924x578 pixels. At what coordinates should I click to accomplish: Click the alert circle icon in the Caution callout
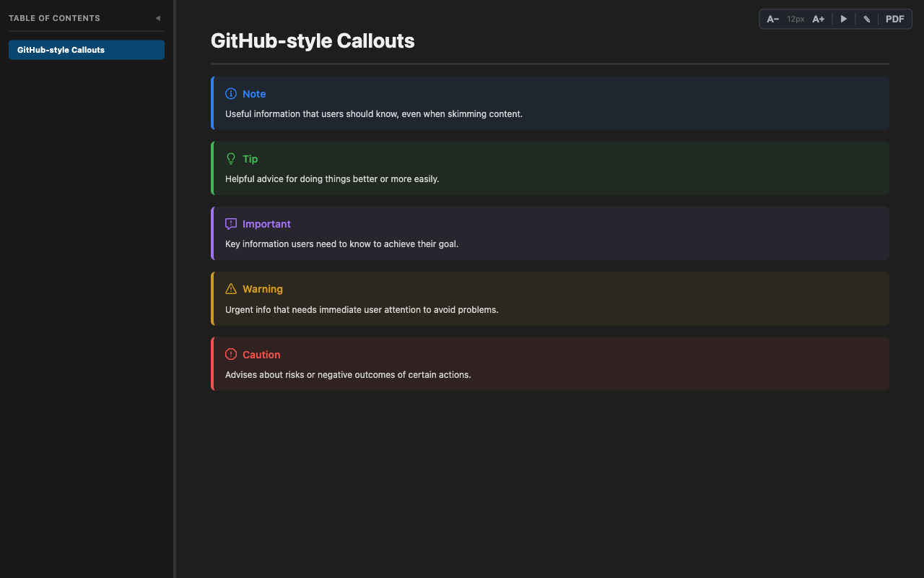point(231,354)
